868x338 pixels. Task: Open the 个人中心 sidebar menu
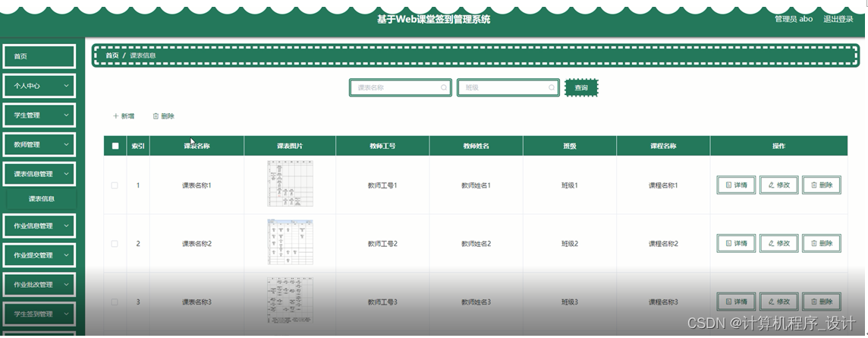tap(39, 86)
